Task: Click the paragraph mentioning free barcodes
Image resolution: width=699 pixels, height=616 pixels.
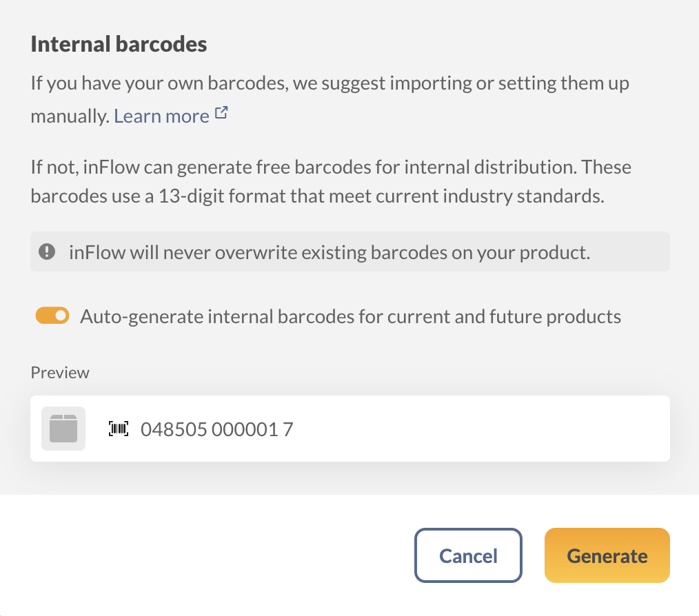Action: (331, 168)
